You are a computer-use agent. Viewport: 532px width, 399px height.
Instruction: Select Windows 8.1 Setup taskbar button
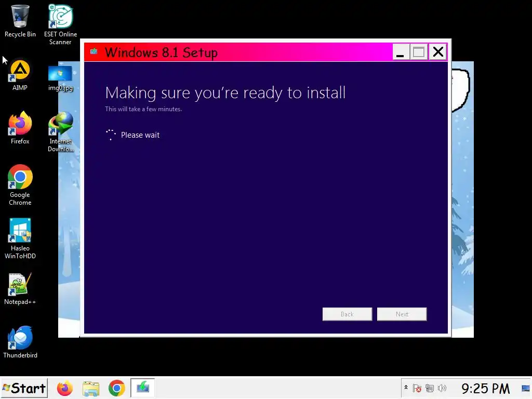[142, 388]
